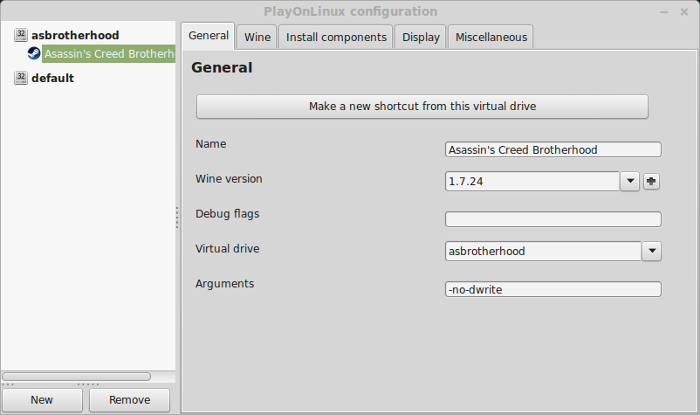Click the Remove button
Screen dimensions: 700x415
coord(129,400)
